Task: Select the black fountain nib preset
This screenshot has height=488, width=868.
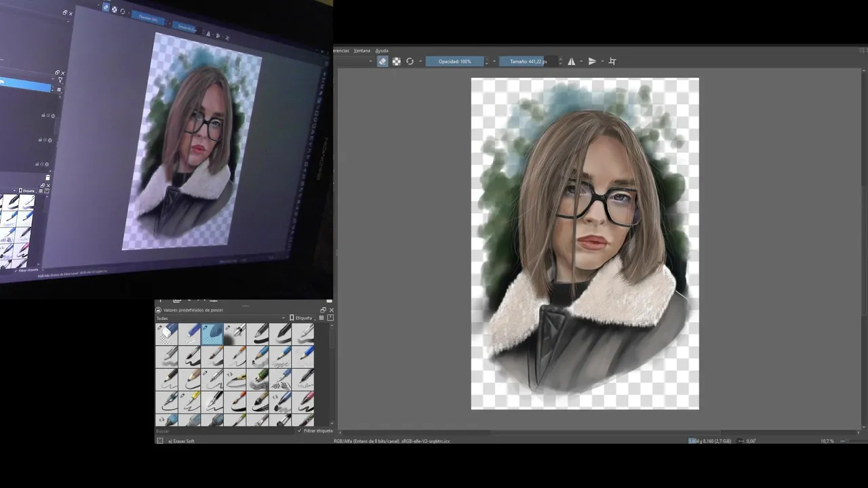Action: pyautogui.click(x=212, y=401)
